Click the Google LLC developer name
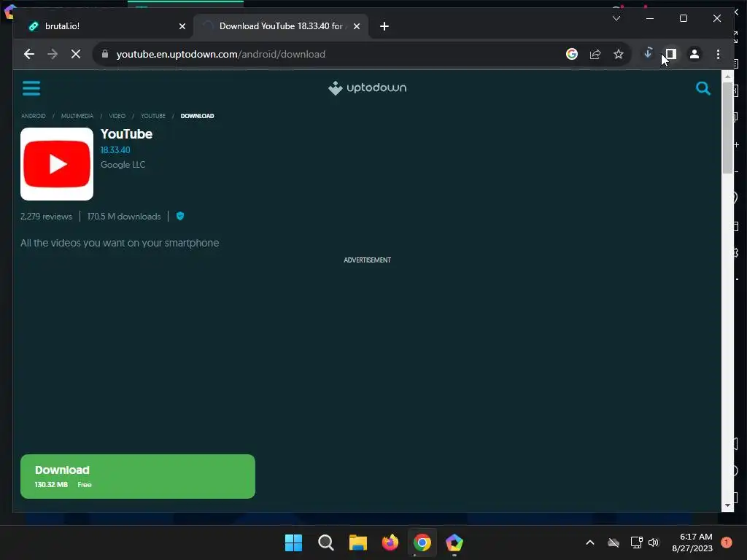The width and height of the screenshot is (747, 560). click(123, 165)
